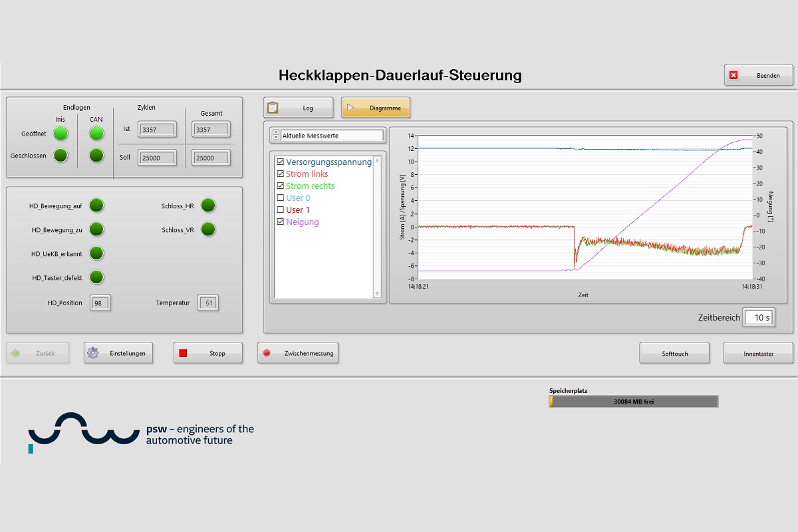Screen dimensions: 798x532
Task: Click the green Zurück arrow icon
Action: tap(16, 353)
